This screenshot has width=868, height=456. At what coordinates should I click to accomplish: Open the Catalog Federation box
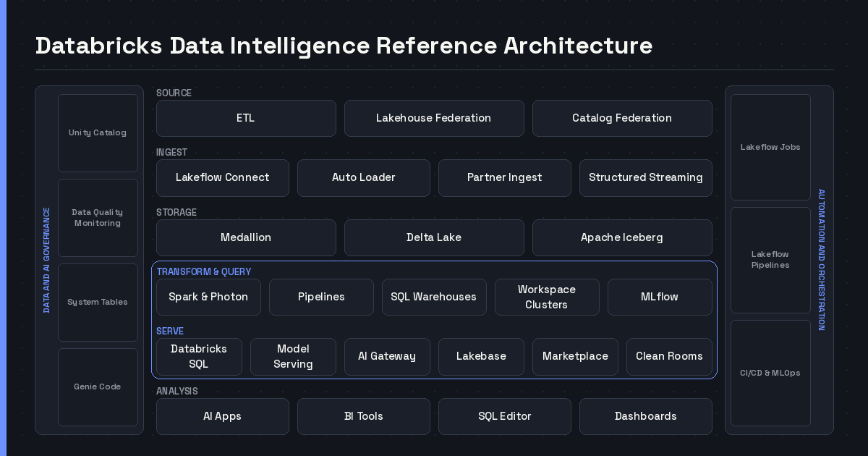[x=622, y=118]
